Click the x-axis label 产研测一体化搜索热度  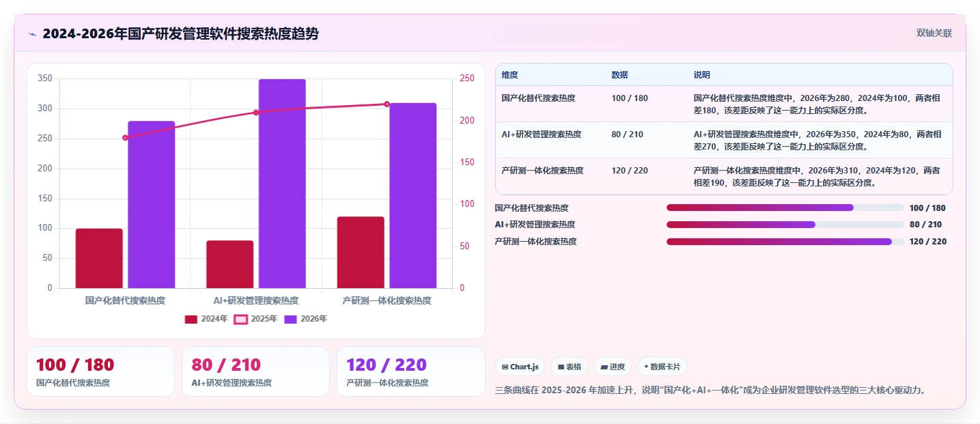(387, 300)
